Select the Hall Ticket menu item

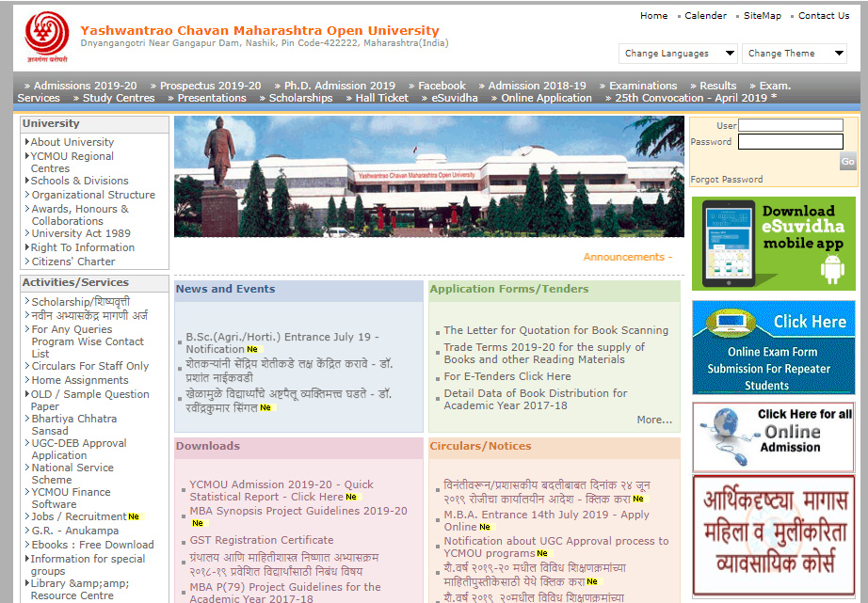(381, 98)
